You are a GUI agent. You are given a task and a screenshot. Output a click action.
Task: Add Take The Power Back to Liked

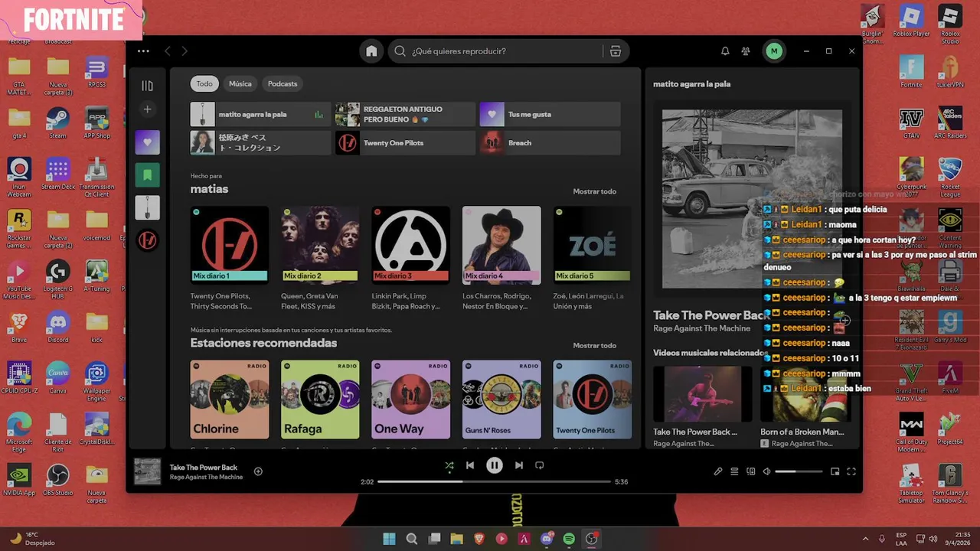point(258,471)
